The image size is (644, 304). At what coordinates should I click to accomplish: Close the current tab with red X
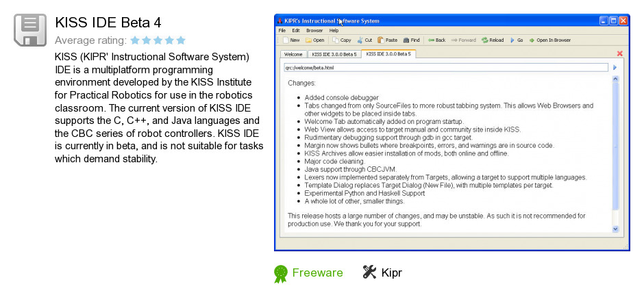tap(620, 53)
